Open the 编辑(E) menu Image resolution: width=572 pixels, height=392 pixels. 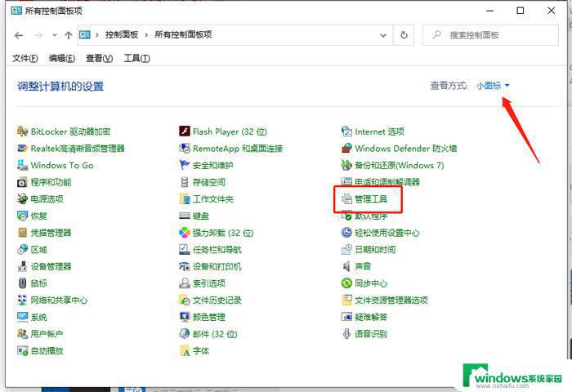pyautogui.click(x=62, y=58)
